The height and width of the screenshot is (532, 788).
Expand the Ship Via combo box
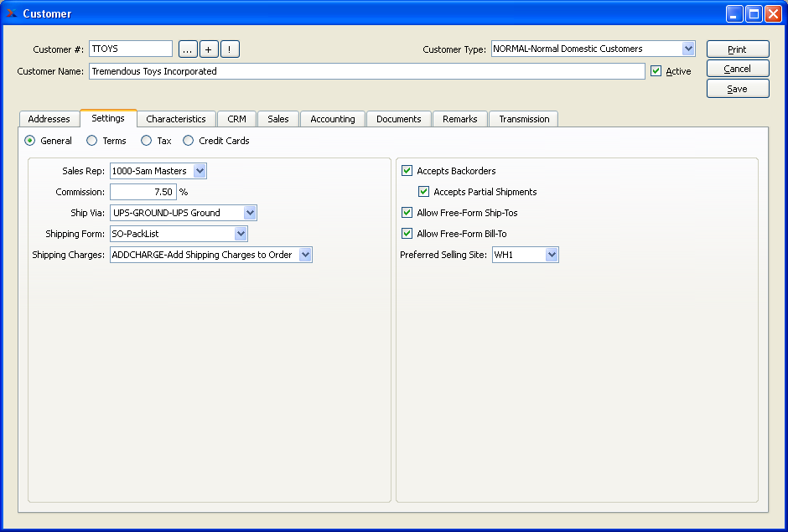[250, 213]
